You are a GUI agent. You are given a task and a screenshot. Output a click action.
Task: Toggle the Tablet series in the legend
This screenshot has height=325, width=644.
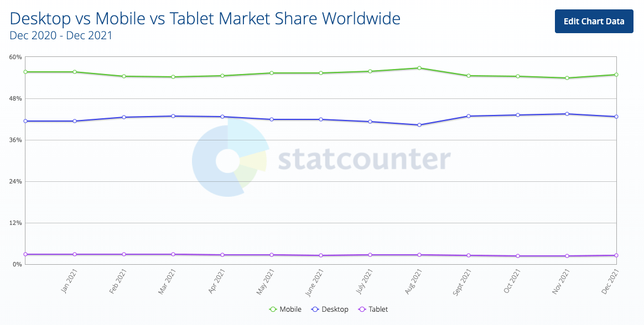[x=378, y=310]
